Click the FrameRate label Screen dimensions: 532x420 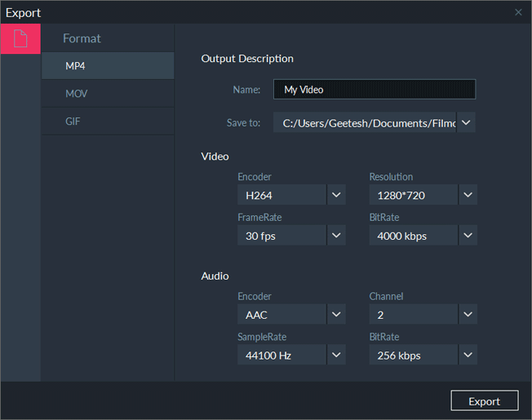pos(259,217)
